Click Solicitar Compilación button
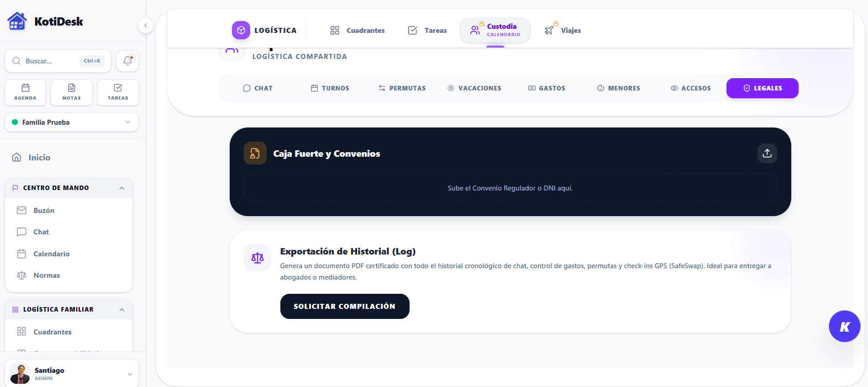This screenshot has width=868, height=387. [x=345, y=306]
